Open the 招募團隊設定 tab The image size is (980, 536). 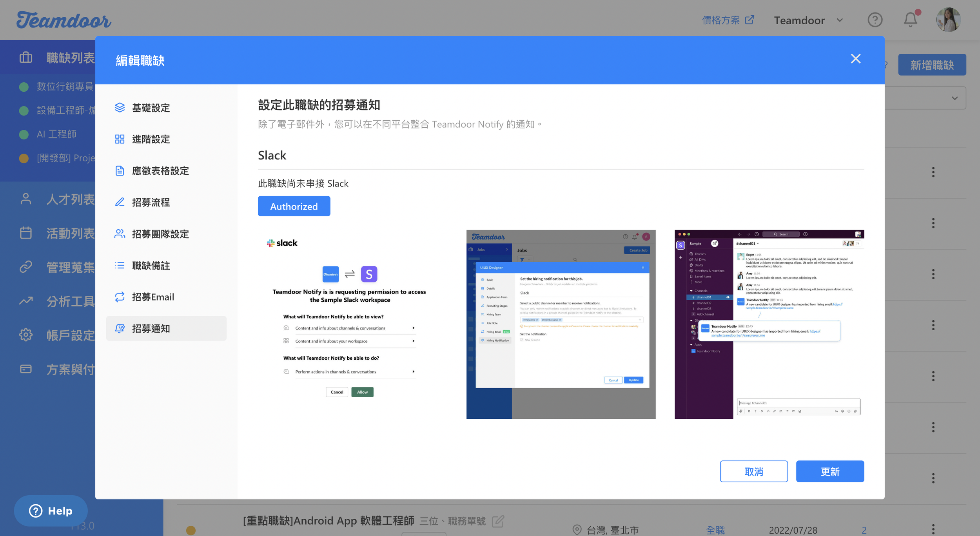pos(166,234)
